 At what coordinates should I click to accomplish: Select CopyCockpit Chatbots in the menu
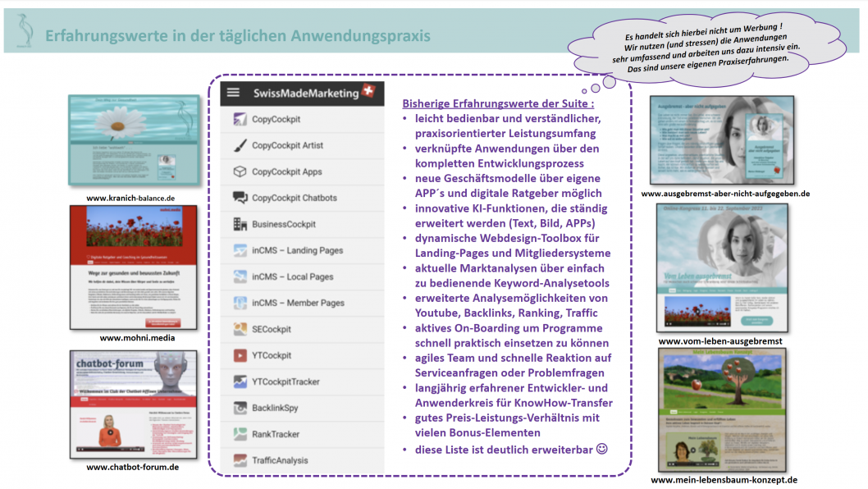tap(302, 198)
